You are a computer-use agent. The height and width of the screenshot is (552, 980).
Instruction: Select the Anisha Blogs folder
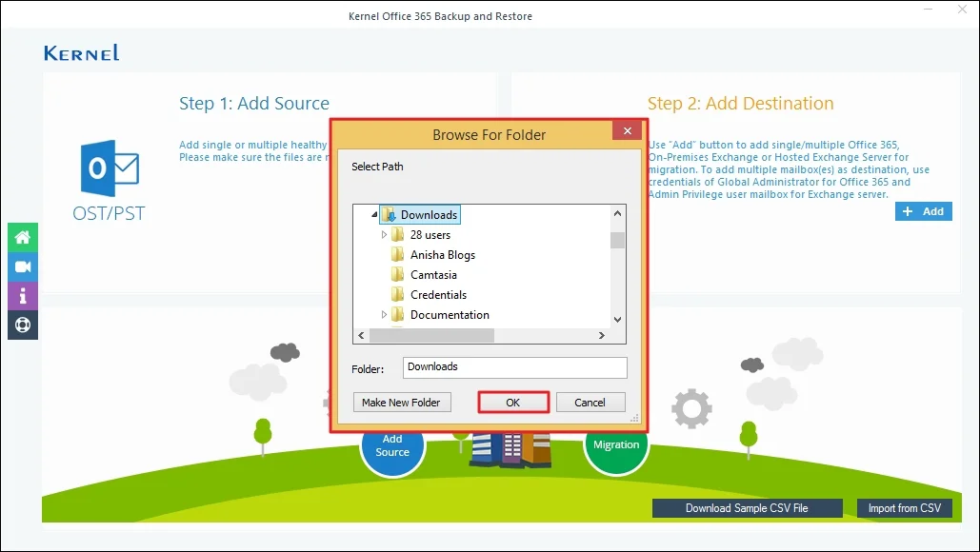tap(443, 255)
